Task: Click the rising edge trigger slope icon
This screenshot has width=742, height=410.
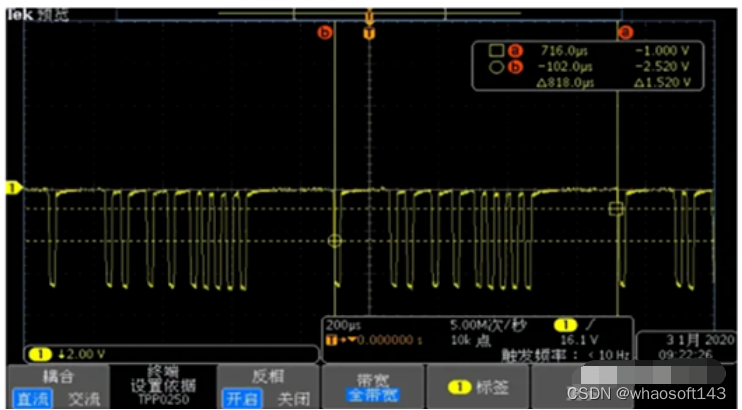Action: [590, 325]
